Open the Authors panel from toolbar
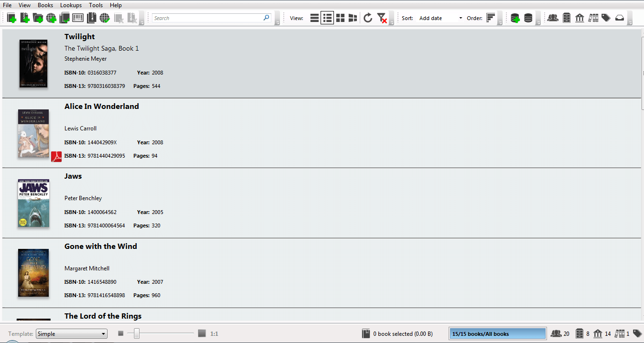This screenshot has width=644, height=343. point(553,18)
